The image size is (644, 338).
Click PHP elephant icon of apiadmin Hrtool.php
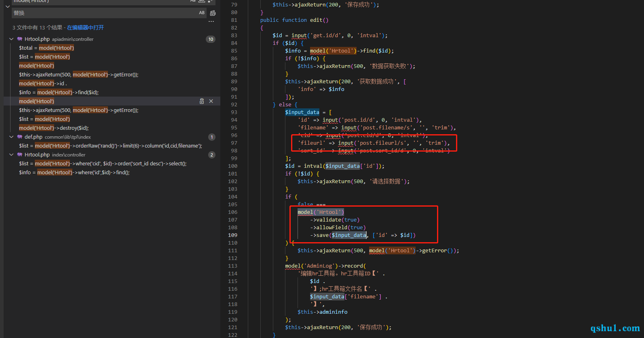click(20, 39)
